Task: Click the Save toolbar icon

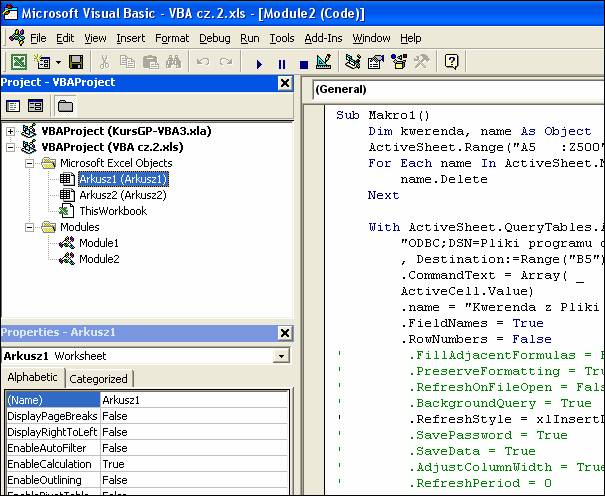Action: tap(76, 62)
